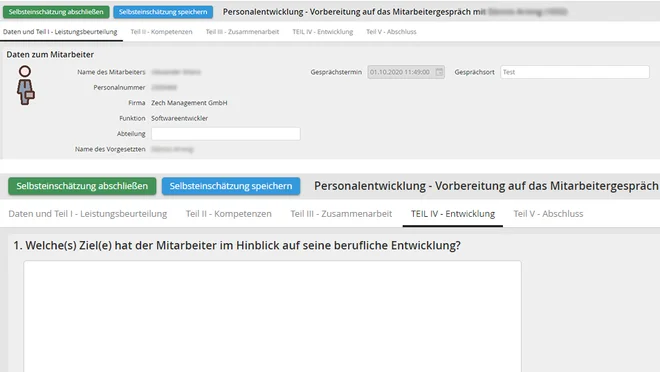Switch to the top Teil III - Zusammenarbeit tab
The height and width of the screenshot is (372, 660).
click(242, 32)
